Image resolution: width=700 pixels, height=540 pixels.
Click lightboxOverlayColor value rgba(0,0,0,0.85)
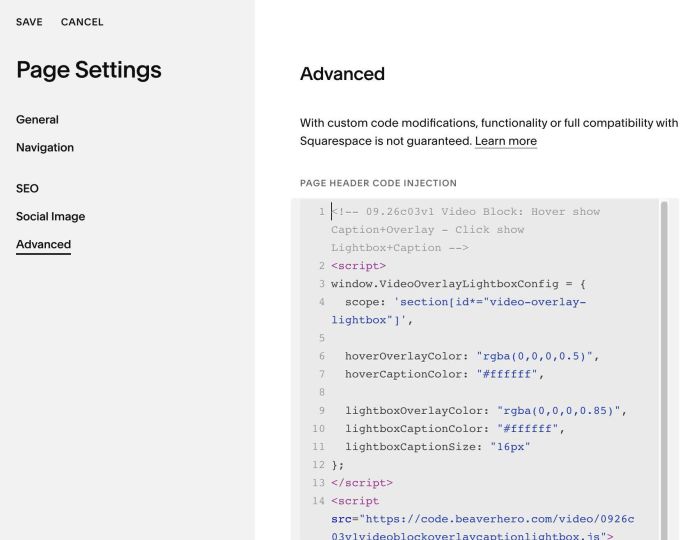[x=558, y=411]
